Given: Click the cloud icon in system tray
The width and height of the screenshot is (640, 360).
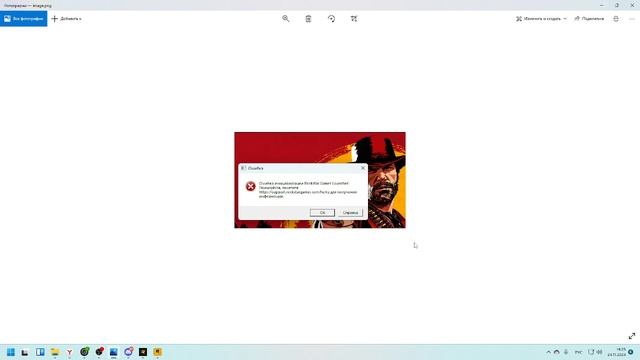Looking at the screenshot, I should [556, 352].
